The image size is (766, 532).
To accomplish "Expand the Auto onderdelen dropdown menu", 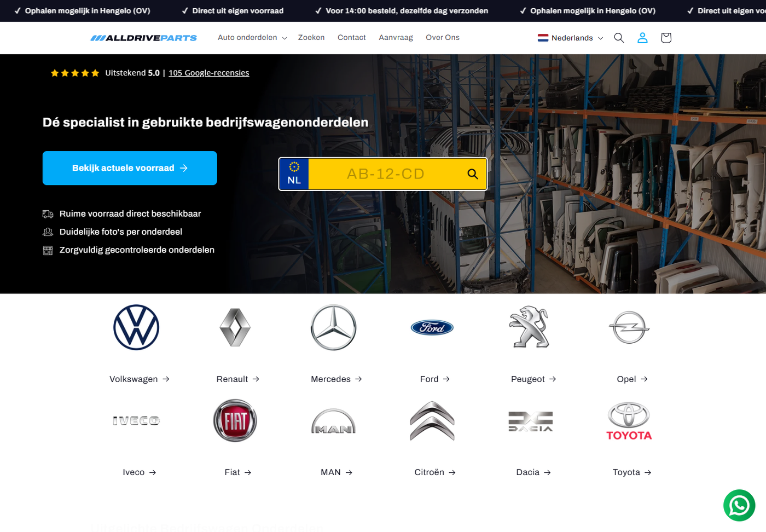I will (252, 38).
